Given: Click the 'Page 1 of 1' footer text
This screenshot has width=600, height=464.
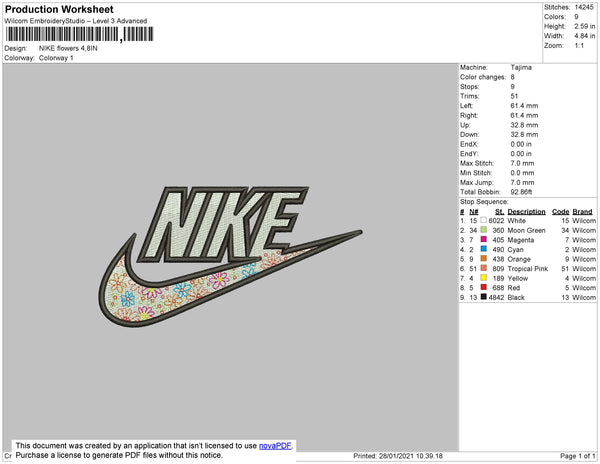Looking at the screenshot, I should tap(578, 456).
